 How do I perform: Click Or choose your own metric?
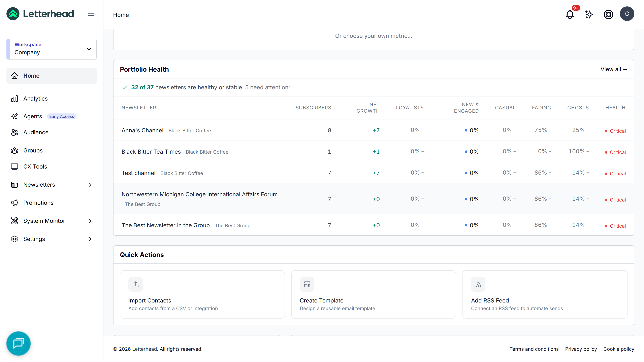[374, 36]
